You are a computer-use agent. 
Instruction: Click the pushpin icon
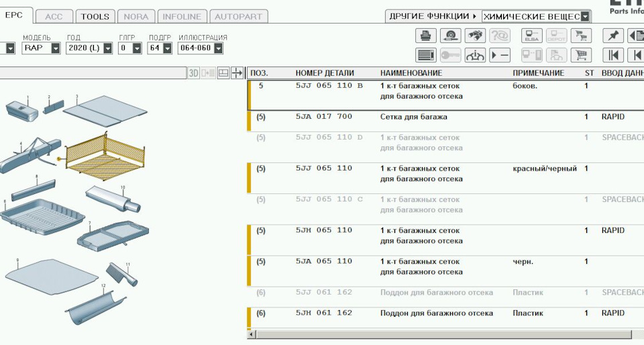click(613, 36)
